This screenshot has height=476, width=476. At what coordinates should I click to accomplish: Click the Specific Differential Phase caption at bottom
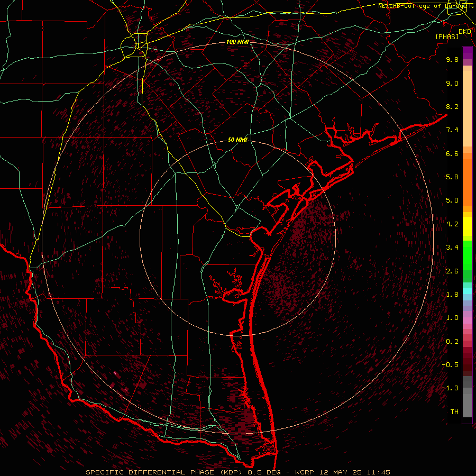pos(238,472)
